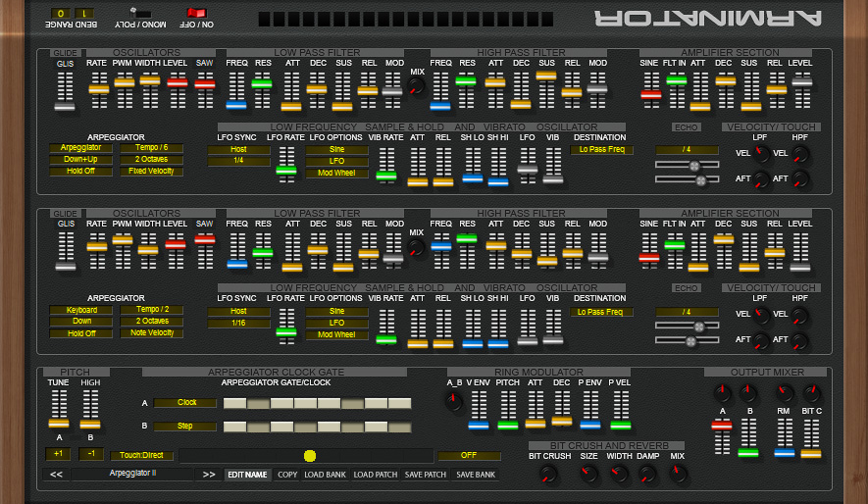Toggle the red ON / OFF switch
Image resolution: width=868 pixels, height=504 pixels.
coord(196,13)
